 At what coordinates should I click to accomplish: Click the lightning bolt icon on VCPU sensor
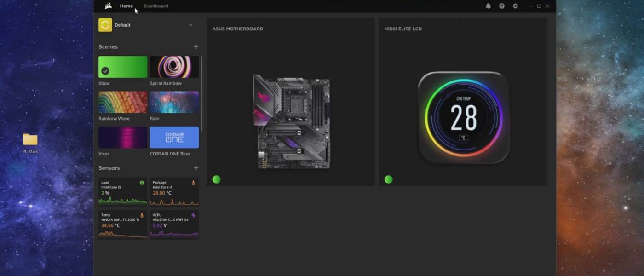point(193,215)
